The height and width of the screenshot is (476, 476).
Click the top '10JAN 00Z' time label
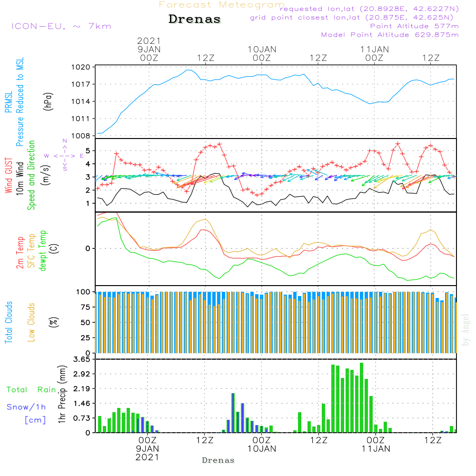262,54
